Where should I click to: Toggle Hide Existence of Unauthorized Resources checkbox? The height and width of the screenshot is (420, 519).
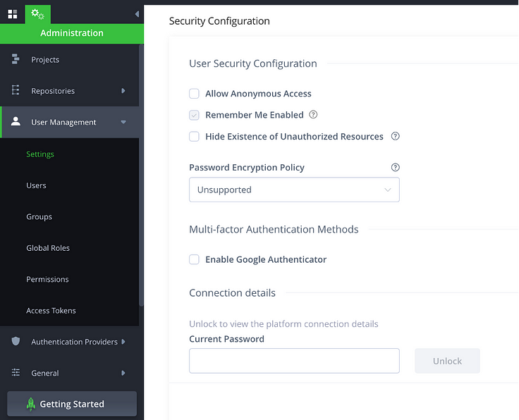(x=194, y=136)
